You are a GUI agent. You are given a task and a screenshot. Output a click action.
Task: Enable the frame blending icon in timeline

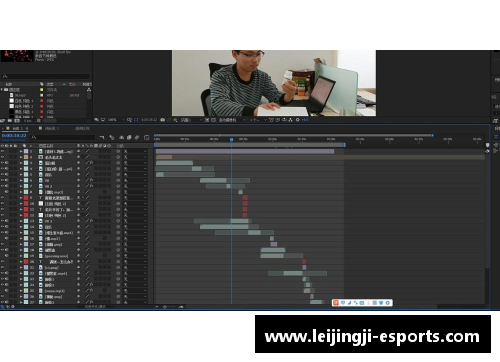coord(129,138)
